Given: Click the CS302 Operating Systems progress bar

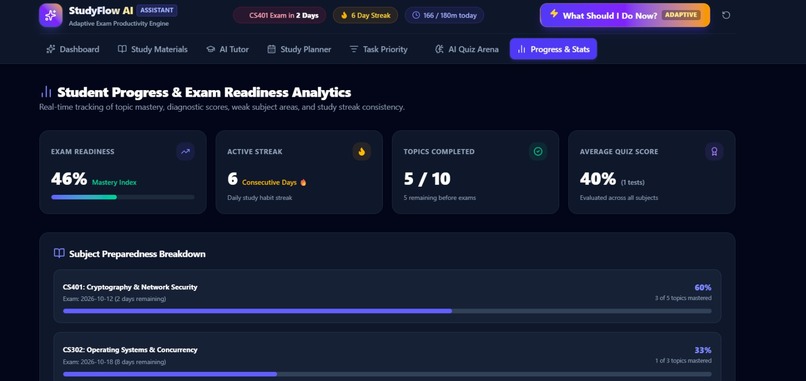Looking at the screenshot, I should tap(387, 374).
